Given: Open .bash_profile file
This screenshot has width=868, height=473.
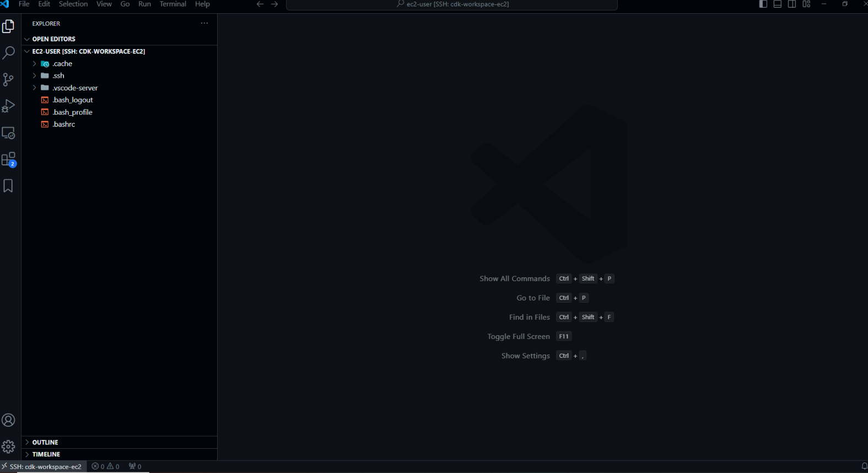Looking at the screenshot, I should [119, 112].
